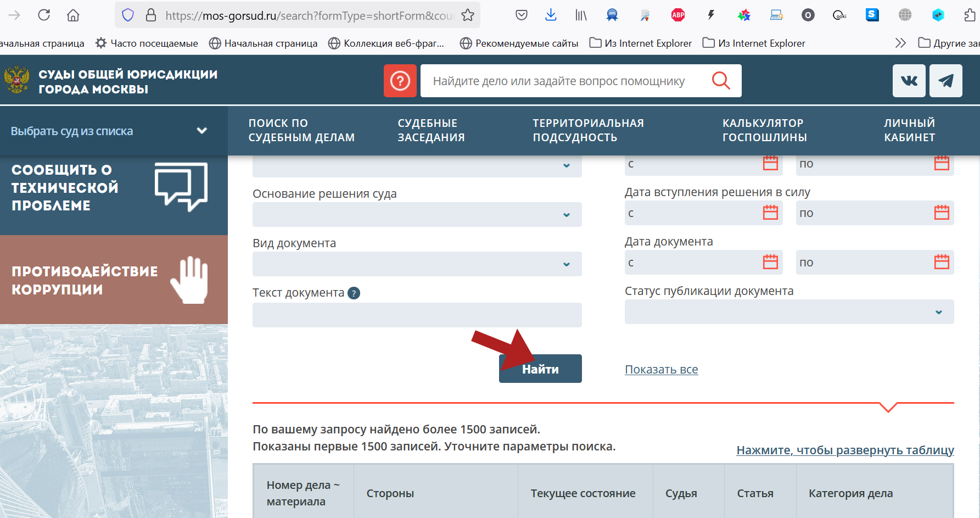Open the red question mark help icon
This screenshot has width=980, height=518.
tap(400, 81)
